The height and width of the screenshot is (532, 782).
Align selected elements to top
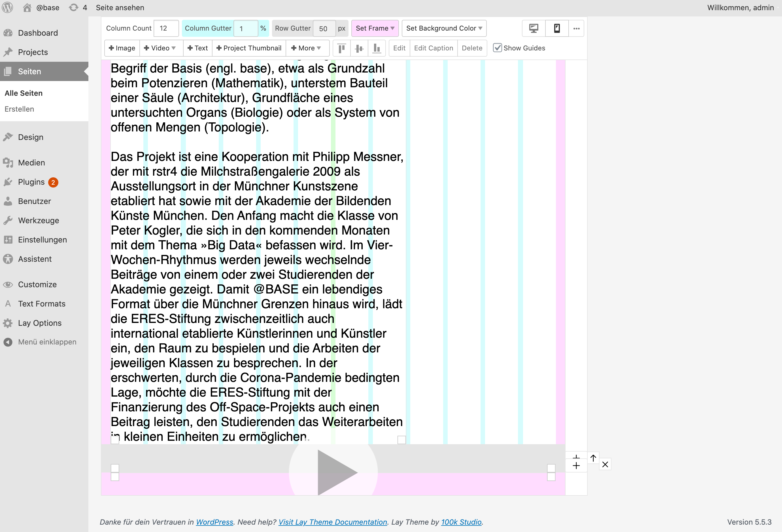click(x=341, y=48)
